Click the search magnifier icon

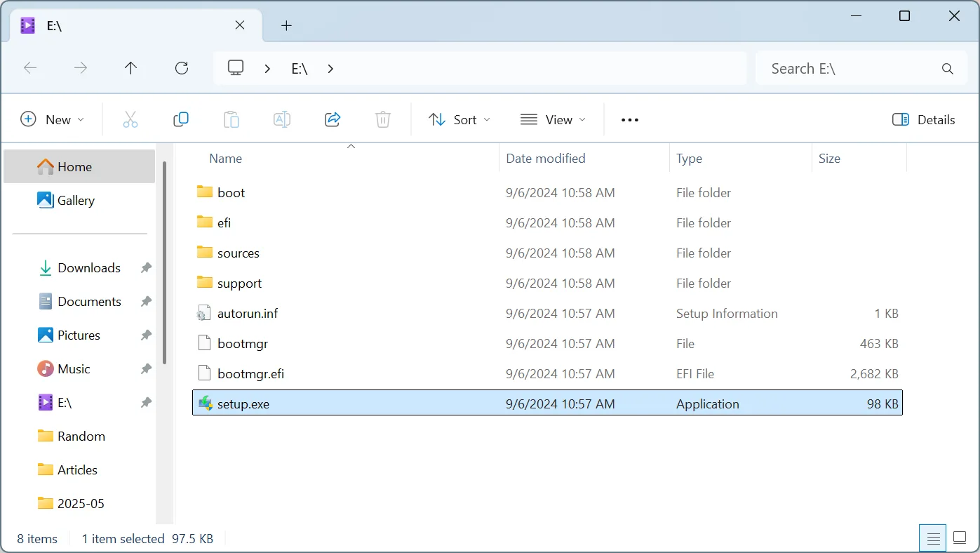948,69
